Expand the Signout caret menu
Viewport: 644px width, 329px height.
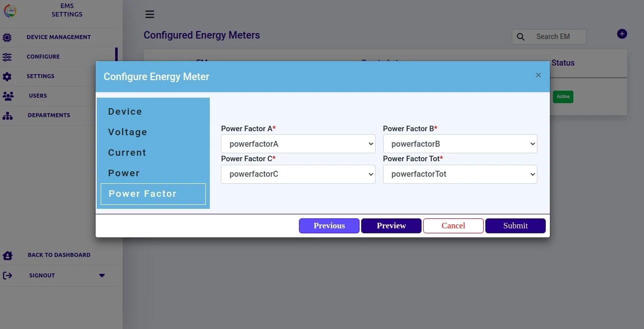[102, 275]
